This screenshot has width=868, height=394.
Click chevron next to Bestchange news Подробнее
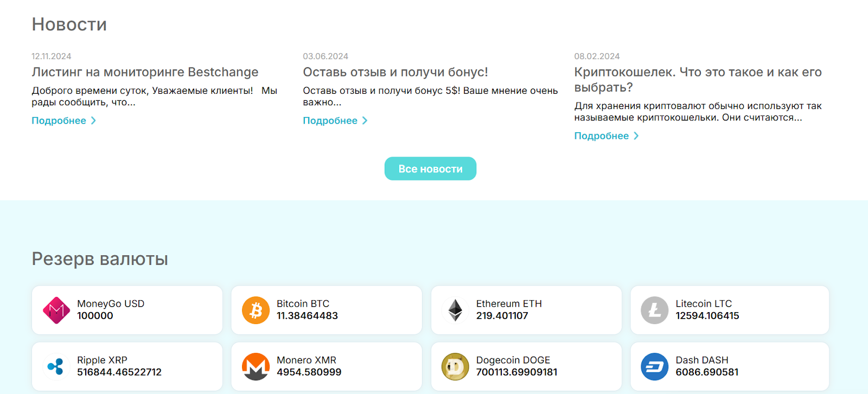(x=93, y=120)
